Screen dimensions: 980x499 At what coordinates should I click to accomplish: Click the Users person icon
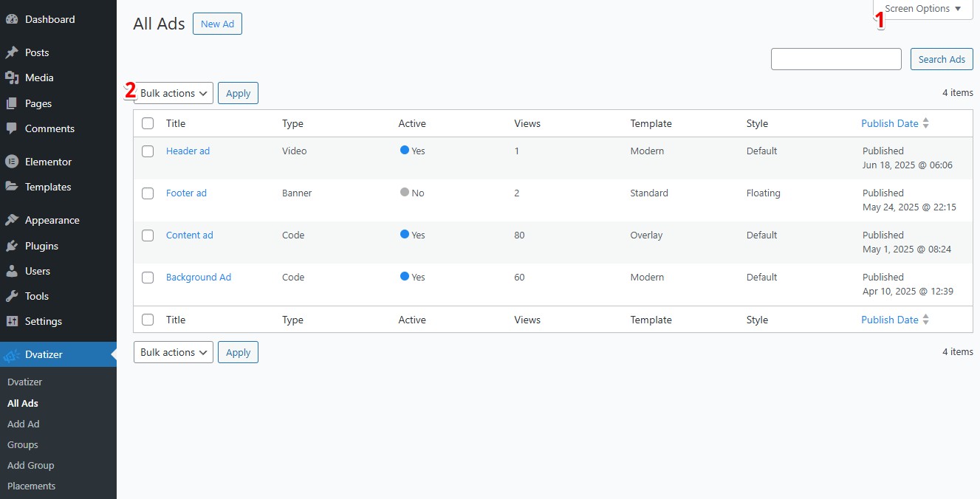[12, 271]
